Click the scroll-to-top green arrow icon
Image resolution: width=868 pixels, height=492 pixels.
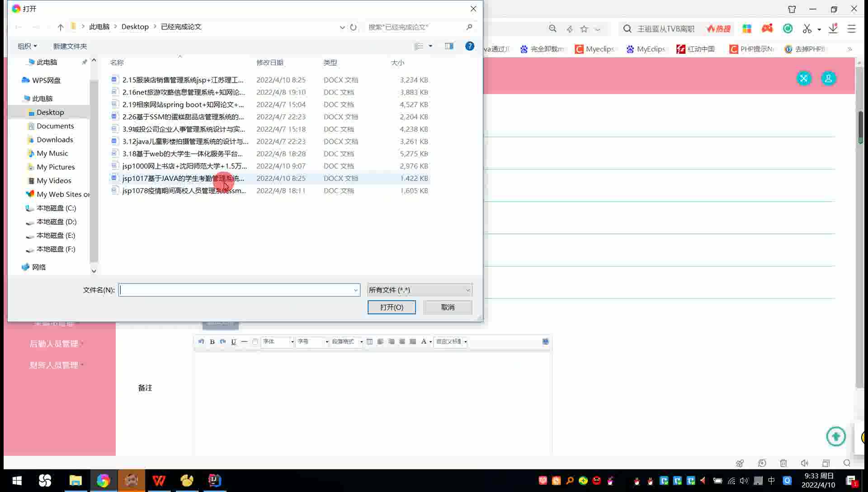tap(835, 436)
